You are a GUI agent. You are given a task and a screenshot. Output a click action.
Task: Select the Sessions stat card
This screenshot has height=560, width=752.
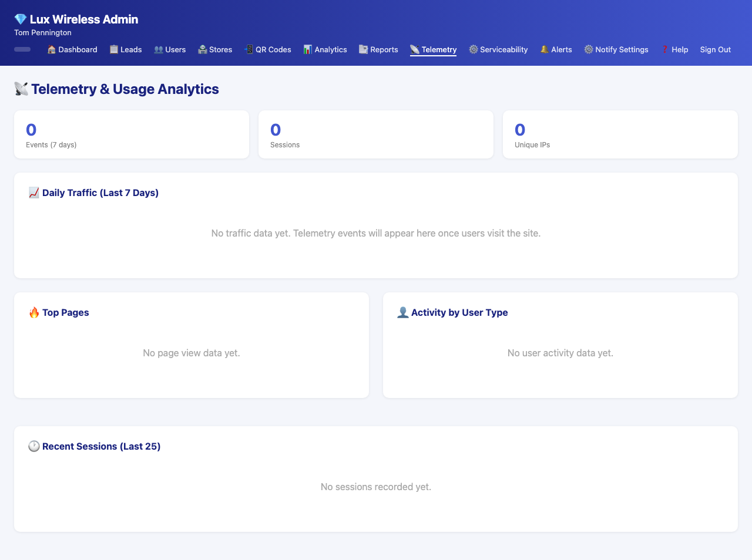click(376, 134)
